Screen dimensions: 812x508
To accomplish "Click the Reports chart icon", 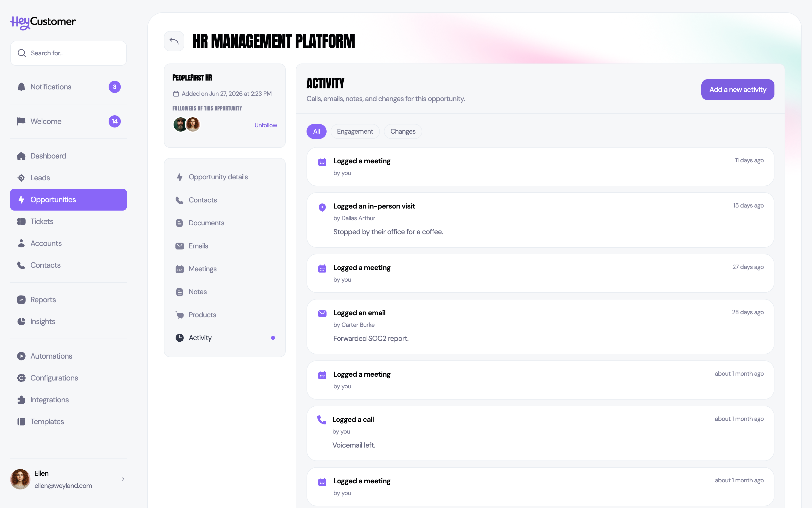I will click(21, 300).
